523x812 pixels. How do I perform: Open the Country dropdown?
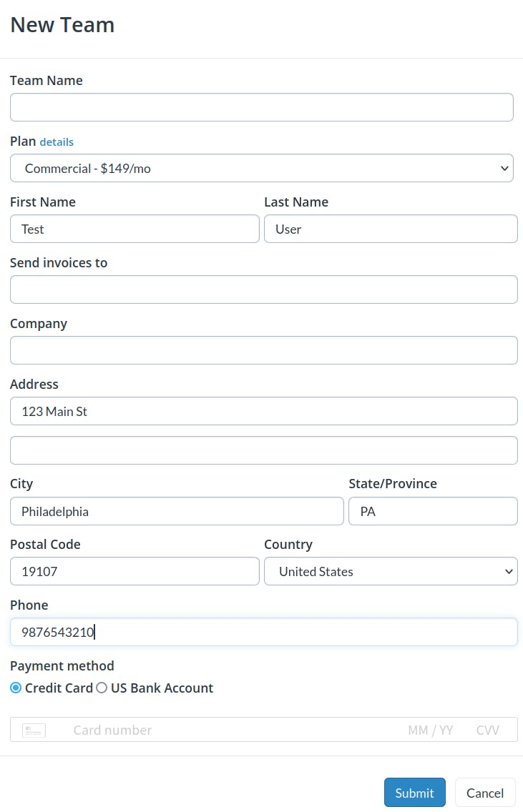[x=390, y=572]
